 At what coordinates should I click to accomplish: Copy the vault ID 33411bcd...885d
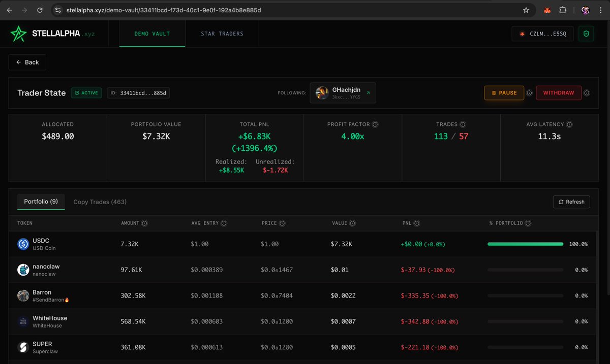coord(138,93)
